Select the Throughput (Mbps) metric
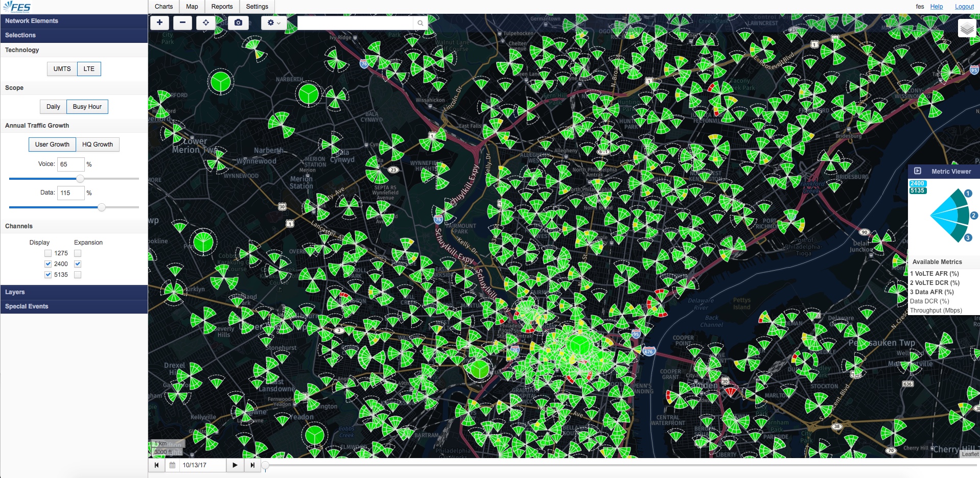 (936, 310)
